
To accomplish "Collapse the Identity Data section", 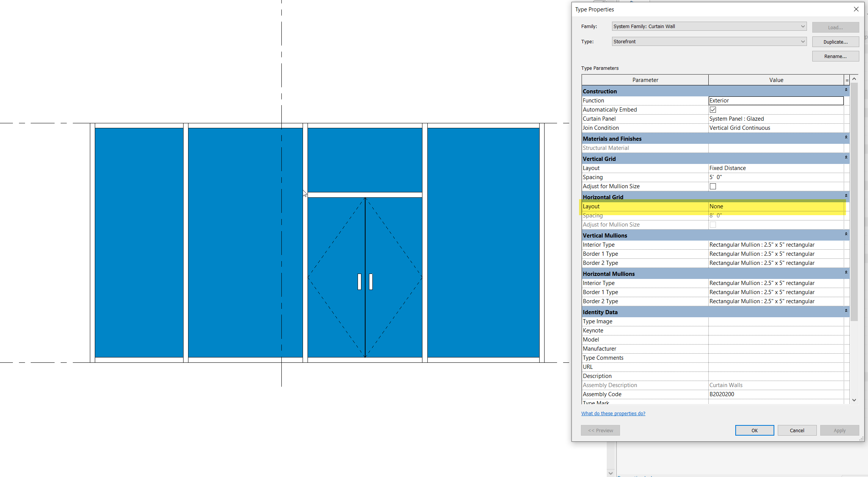I will click(846, 311).
